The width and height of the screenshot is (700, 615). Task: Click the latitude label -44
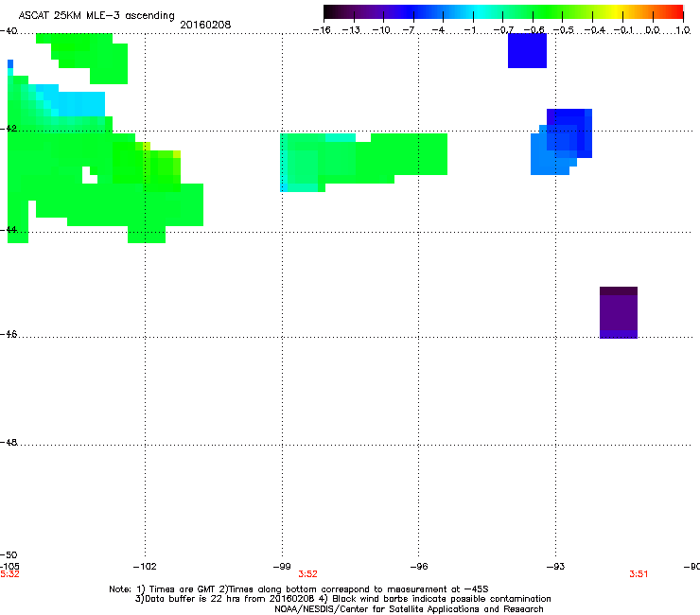(9, 230)
